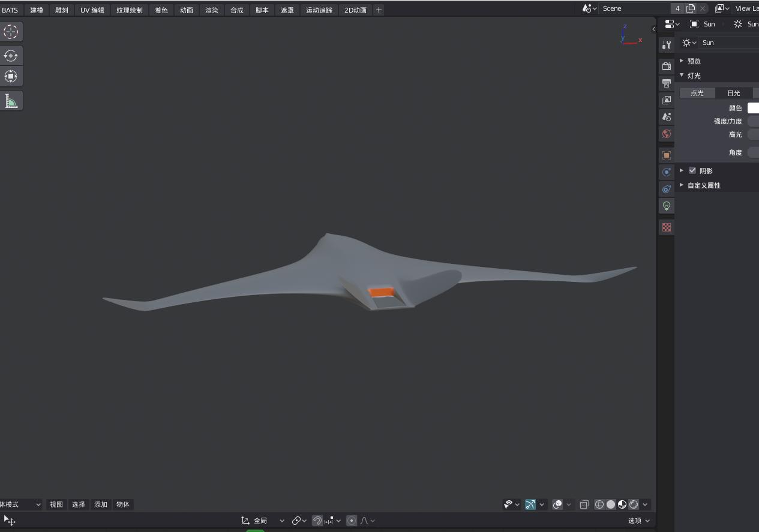Open object mode selector dropdown
The width and height of the screenshot is (759, 532).
click(20, 504)
